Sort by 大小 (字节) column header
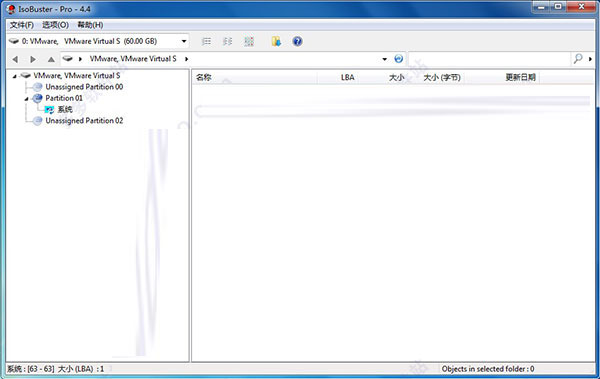Image resolution: width=600 pixels, height=379 pixels. [442, 77]
